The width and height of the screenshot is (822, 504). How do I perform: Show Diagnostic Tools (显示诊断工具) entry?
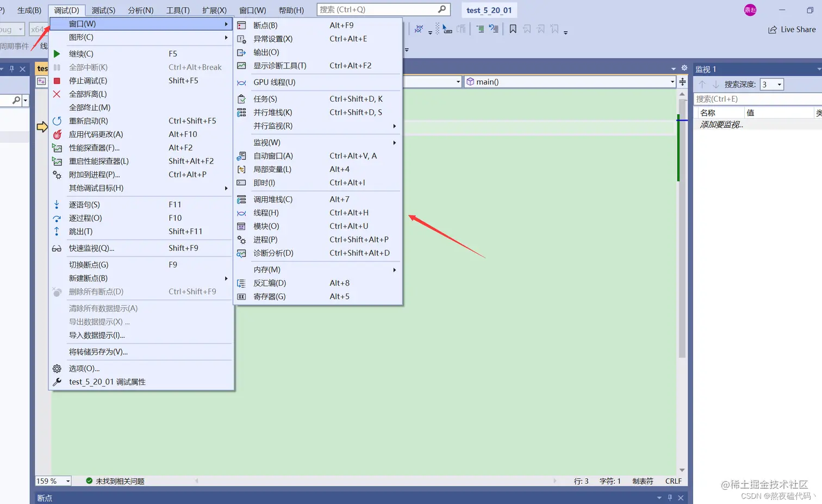pyautogui.click(x=318, y=66)
